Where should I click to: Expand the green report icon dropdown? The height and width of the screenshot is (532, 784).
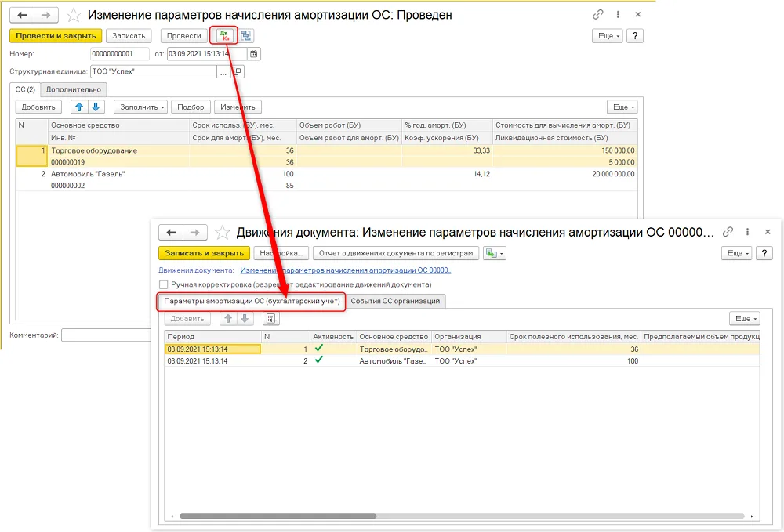click(495, 253)
